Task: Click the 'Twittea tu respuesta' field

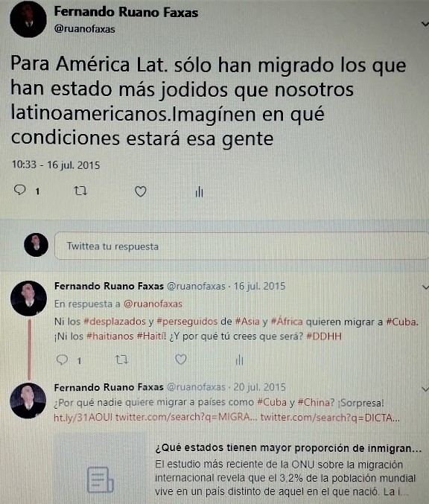Action: point(241,246)
